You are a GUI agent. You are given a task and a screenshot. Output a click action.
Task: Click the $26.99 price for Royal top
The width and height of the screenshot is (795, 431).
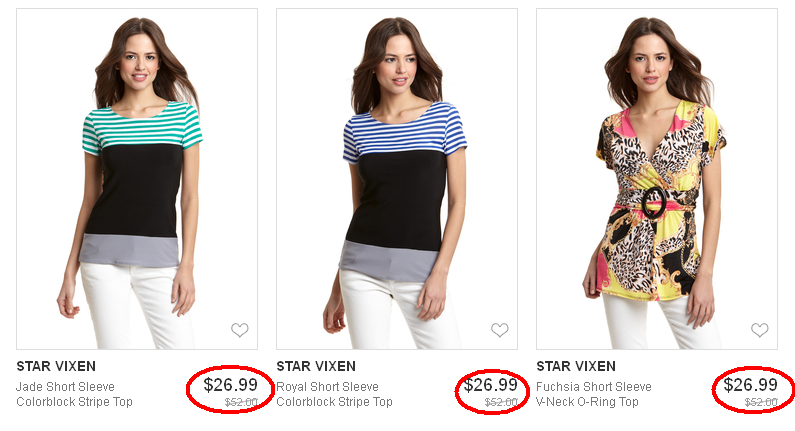click(x=490, y=385)
